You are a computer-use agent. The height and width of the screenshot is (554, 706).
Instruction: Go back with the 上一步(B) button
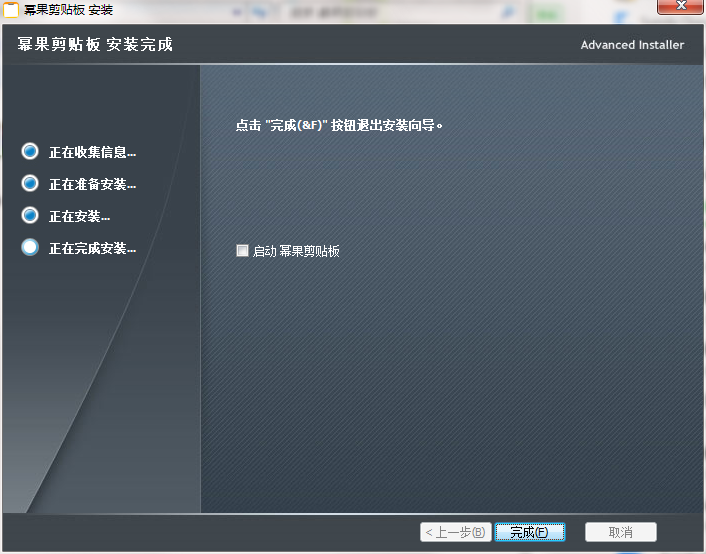click(454, 532)
